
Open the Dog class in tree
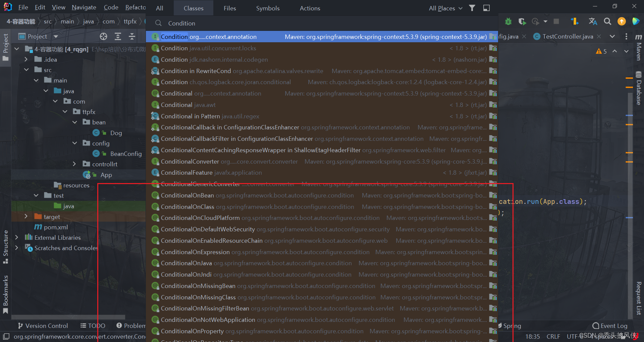point(116,133)
